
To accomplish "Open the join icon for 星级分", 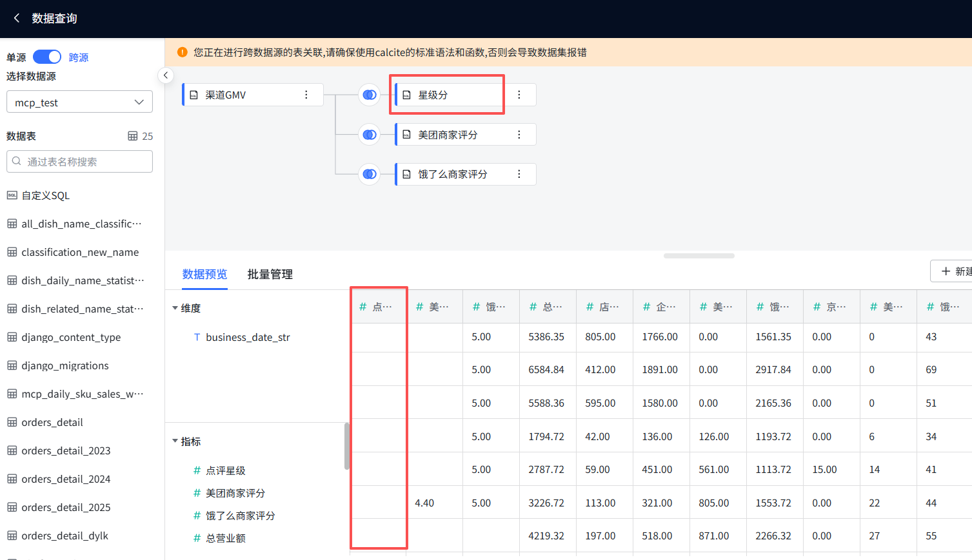I will tap(370, 95).
